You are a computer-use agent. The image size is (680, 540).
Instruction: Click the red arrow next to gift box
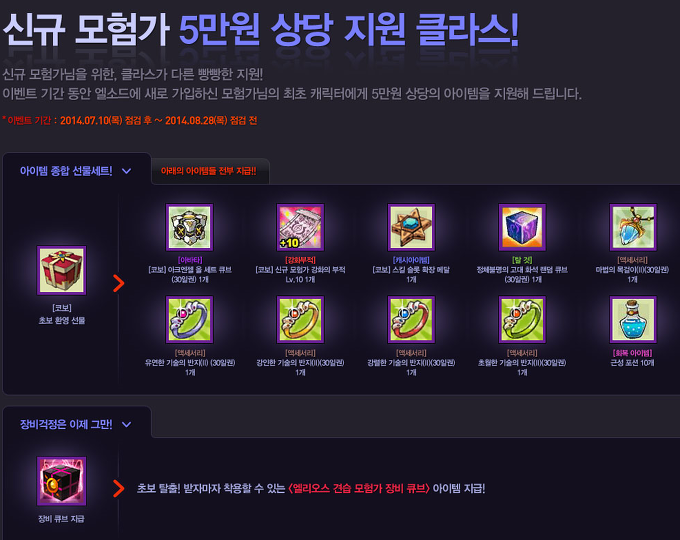pyautogui.click(x=118, y=283)
